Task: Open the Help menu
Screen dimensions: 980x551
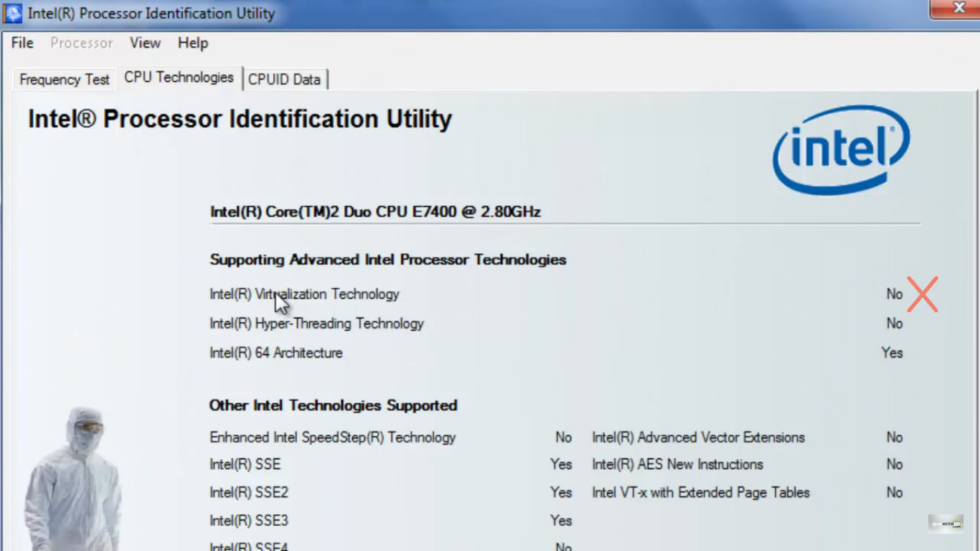Action: pyautogui.click(x=193, y=43)
